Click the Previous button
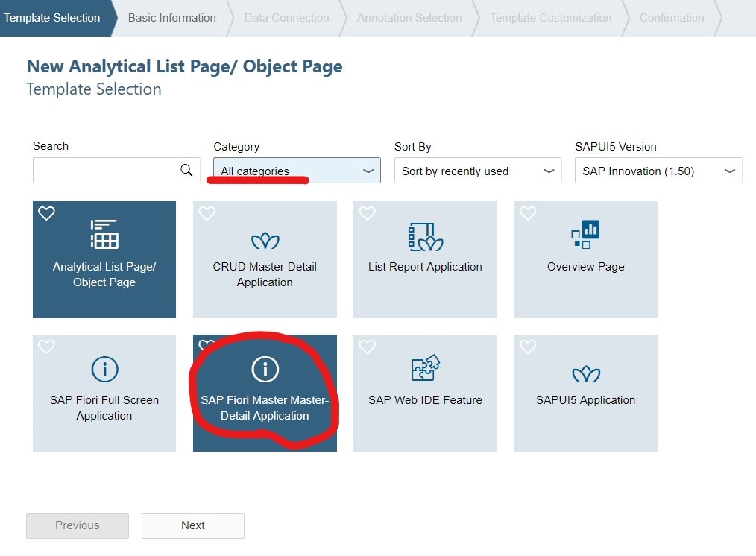The height and width of the screenshot is (556, 756). (x=77, y=525)
